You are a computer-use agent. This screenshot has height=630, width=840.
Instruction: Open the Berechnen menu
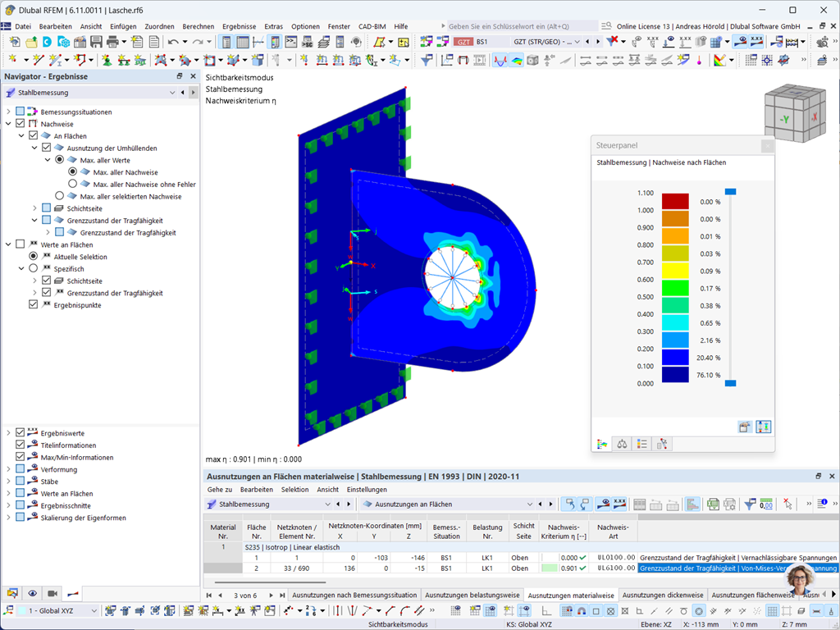(x=197, y=25)
